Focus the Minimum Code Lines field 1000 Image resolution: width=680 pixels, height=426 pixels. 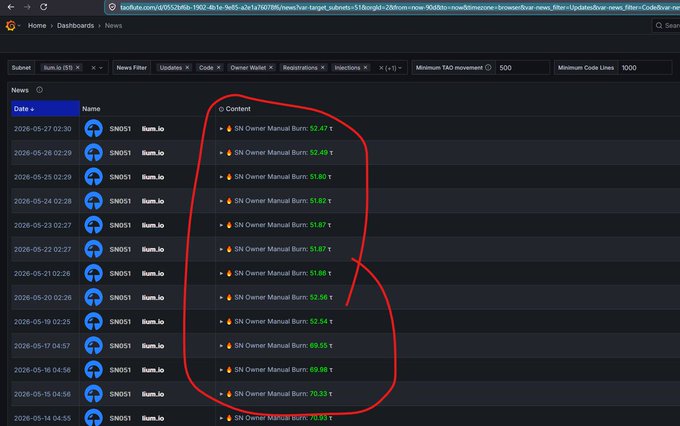645,68
